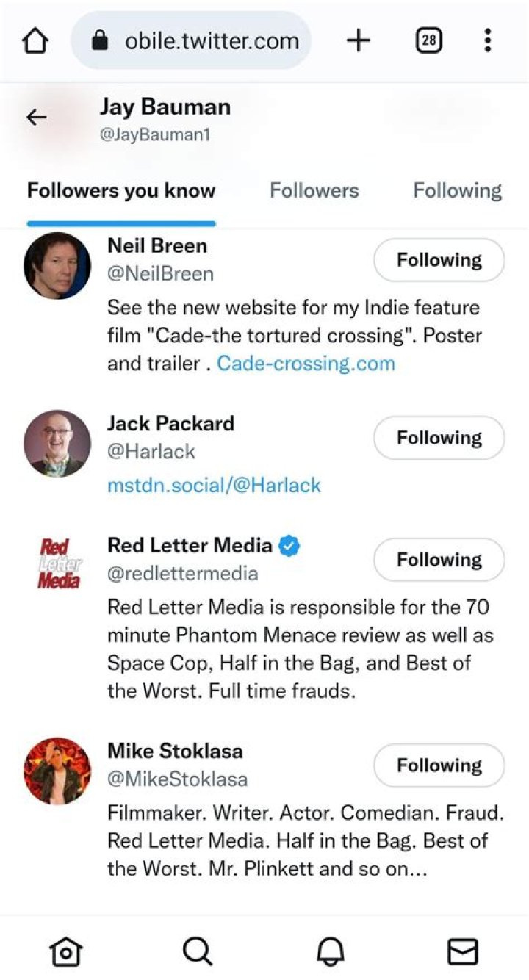Open Twitter search from bottom bar
The image size is (529, 980).
tap(197, 951)
